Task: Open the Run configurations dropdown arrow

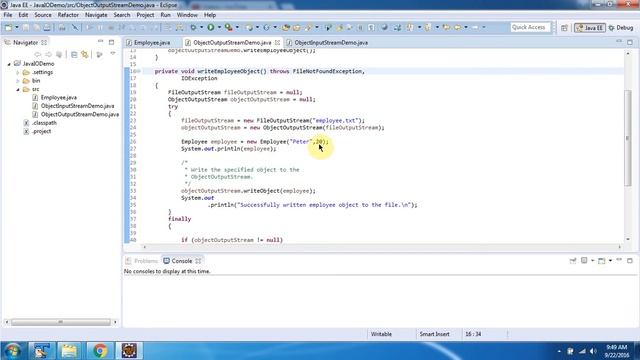Action: tap(219, 27)
